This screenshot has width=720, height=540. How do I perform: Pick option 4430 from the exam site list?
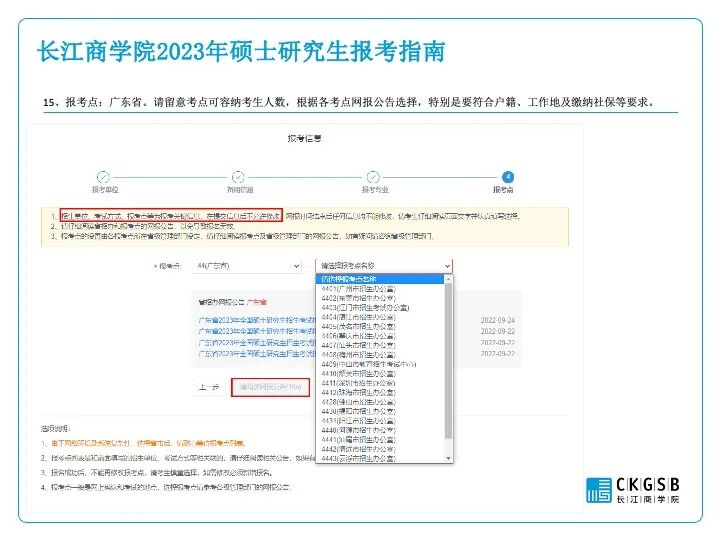tap(359, 411)
